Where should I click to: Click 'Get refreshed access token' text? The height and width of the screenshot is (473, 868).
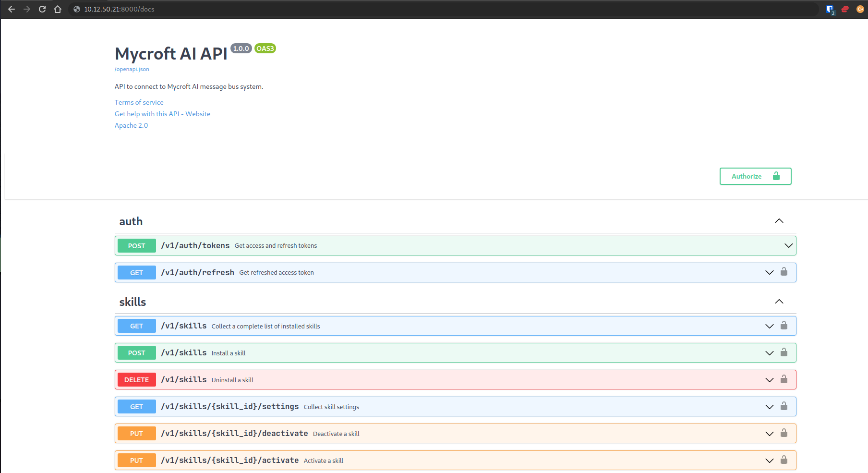[x=277, y=272]
